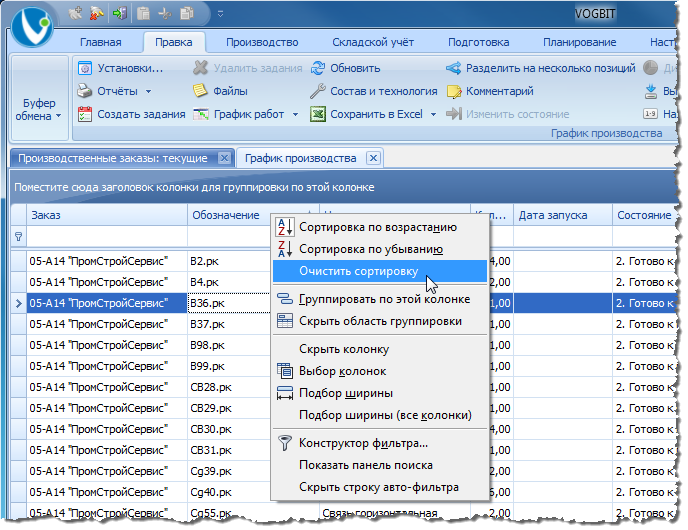Select the Правка ribbon tab

point(174,42)
